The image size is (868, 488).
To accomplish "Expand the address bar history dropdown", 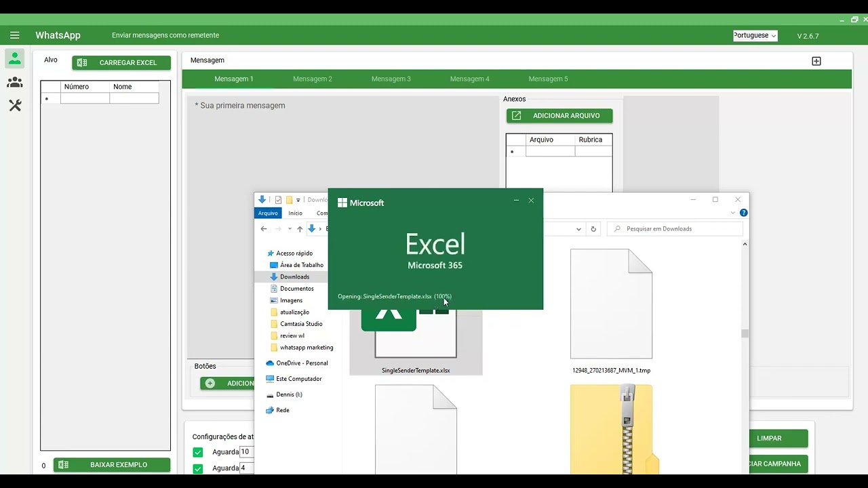I will (x=578, y=229).
